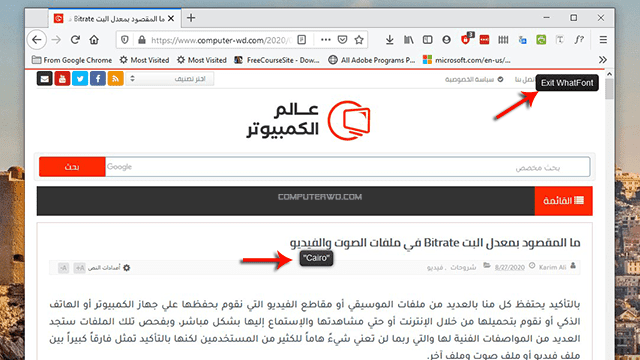Open the site email icon
This screenshot has height=360, width=640.
44,78
